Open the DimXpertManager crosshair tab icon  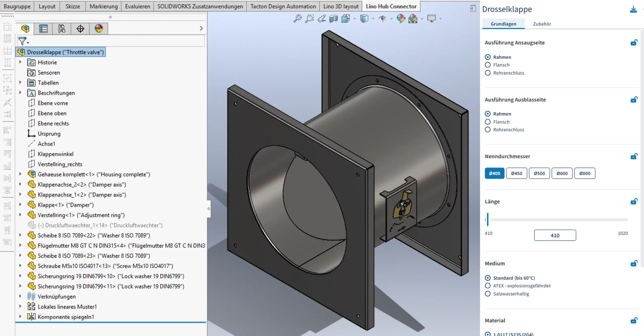point(80,29)
